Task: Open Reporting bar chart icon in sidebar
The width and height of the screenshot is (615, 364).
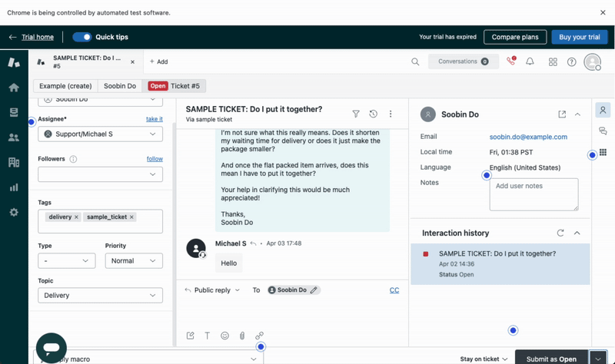Action: pyautogui.click(x=14, y=187)
